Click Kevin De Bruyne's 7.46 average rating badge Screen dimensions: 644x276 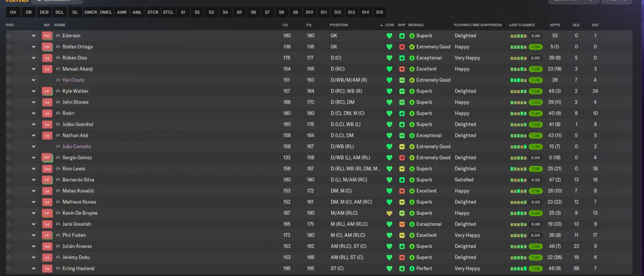pyautogui.click(x=535, y=213)
